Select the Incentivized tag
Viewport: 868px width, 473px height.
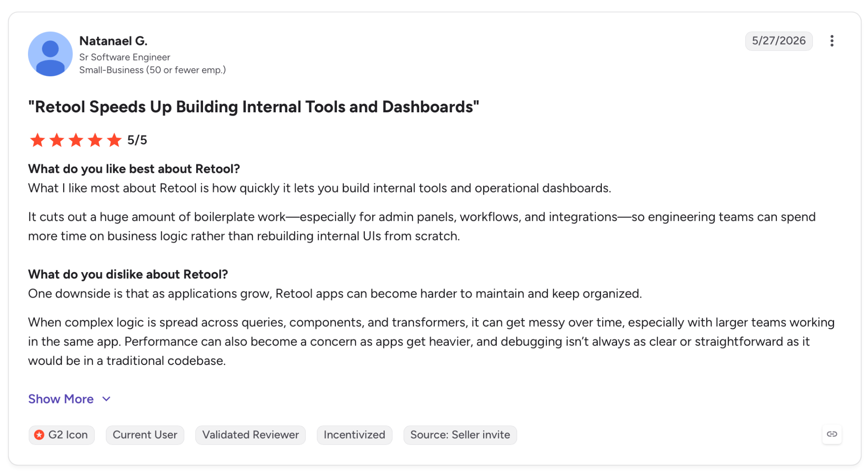354,435
